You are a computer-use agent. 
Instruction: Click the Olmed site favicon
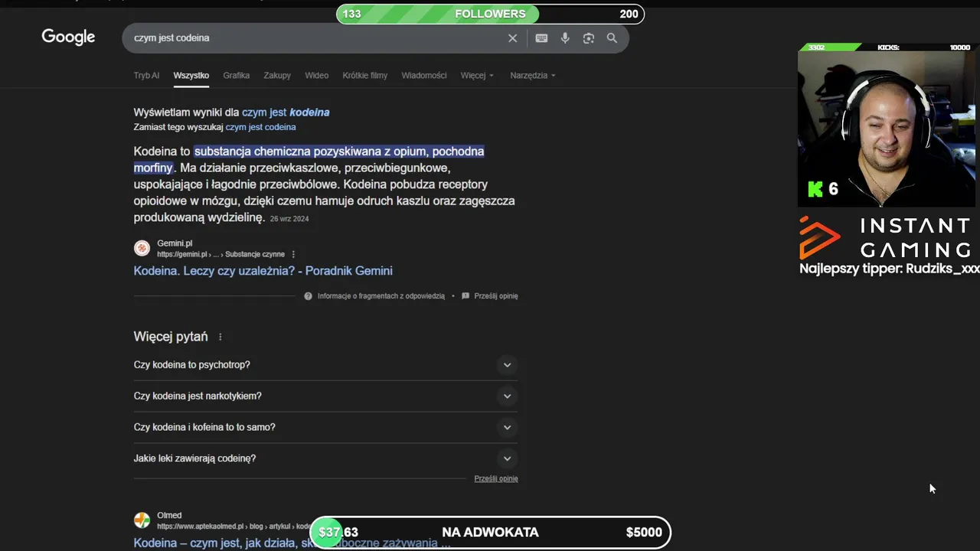click(x=142, y=520)
